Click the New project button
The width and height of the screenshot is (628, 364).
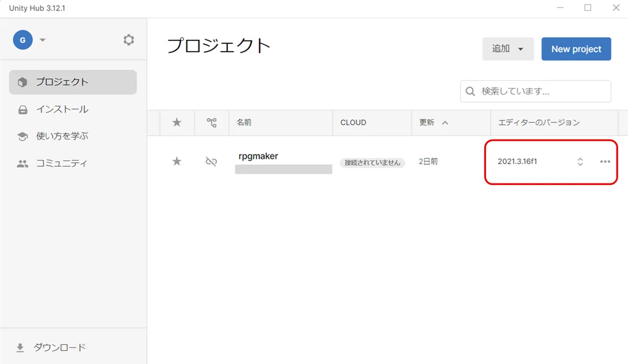click(x=576, y=49)
